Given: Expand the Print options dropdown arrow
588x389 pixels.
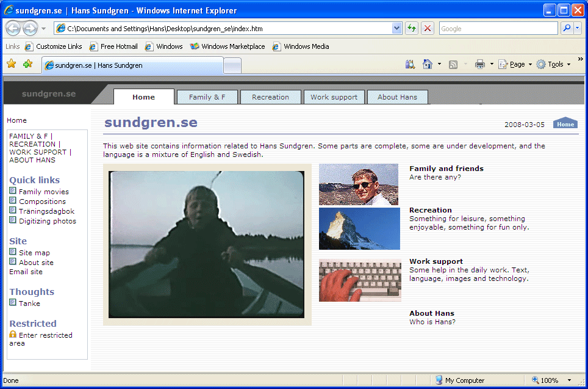Looking at the screenshot, I should point(492,64).
